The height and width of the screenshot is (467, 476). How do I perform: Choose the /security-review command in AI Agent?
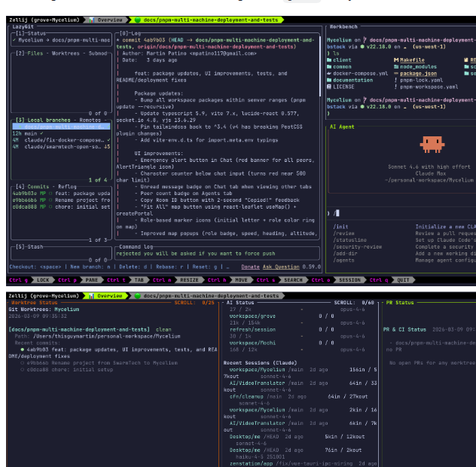[x=357, y=246]
